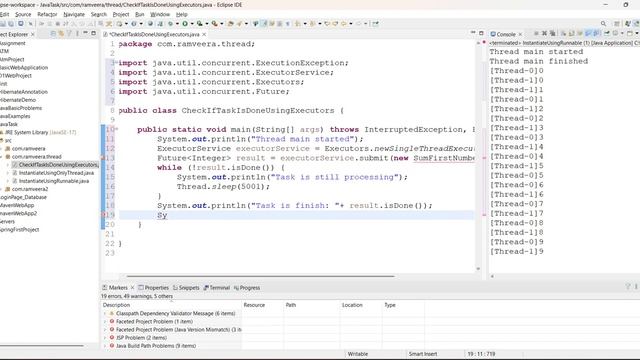
Task: Select HibernateDemo project in explorer
Action: pyautogui.click(x=18, y=100)
